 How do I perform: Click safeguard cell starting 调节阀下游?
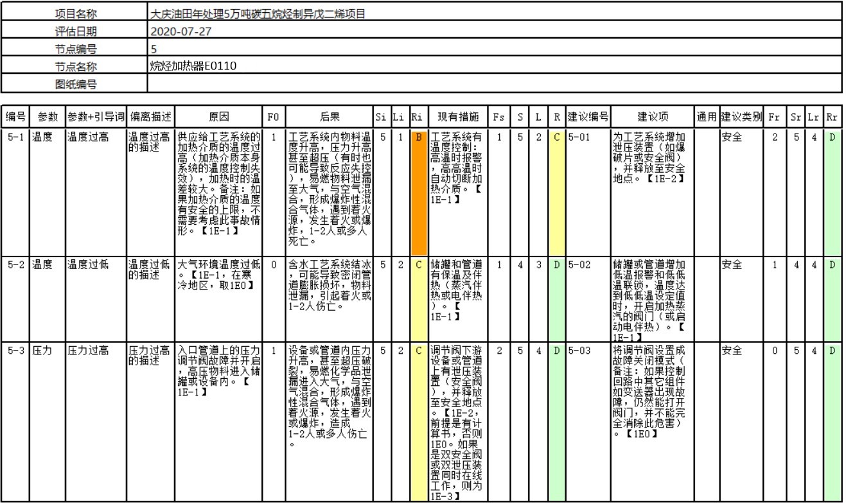(457, 423)
